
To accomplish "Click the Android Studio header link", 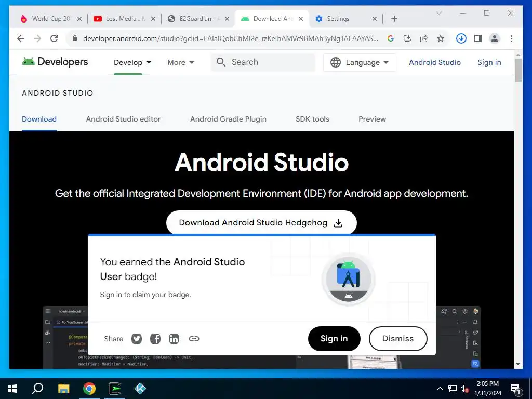I will pos(435,62).
